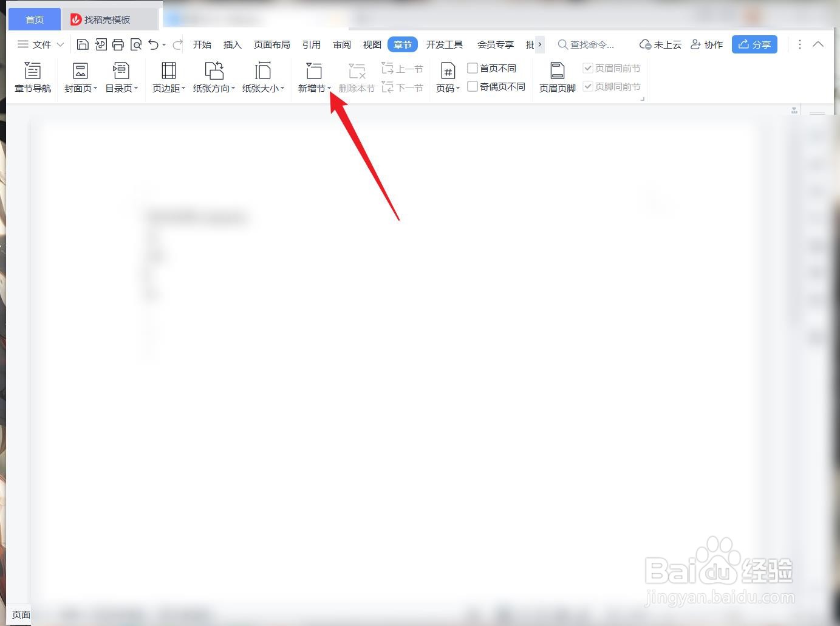Toggle the 页脚同前节 checkbox
Viewport: 840px width, 626px height.
[x=588, y=86]
